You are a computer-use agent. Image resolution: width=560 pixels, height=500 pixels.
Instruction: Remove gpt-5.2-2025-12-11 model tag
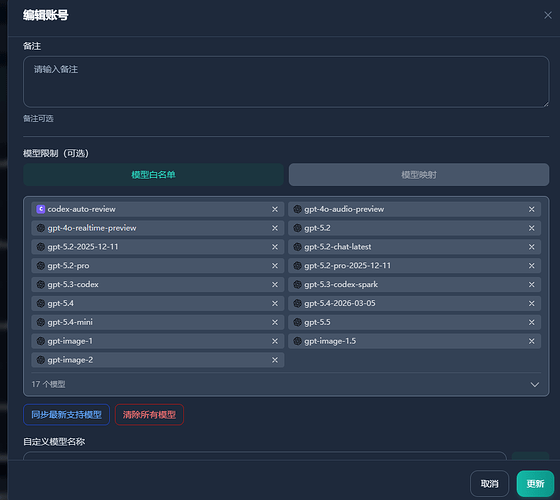click(x=275, y=247)
